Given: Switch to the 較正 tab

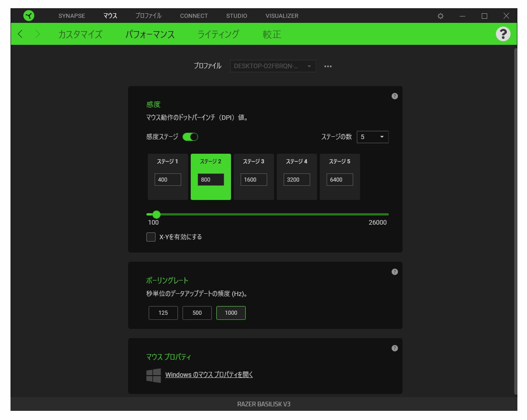Looking at the screenshot, I should [272, 34].
